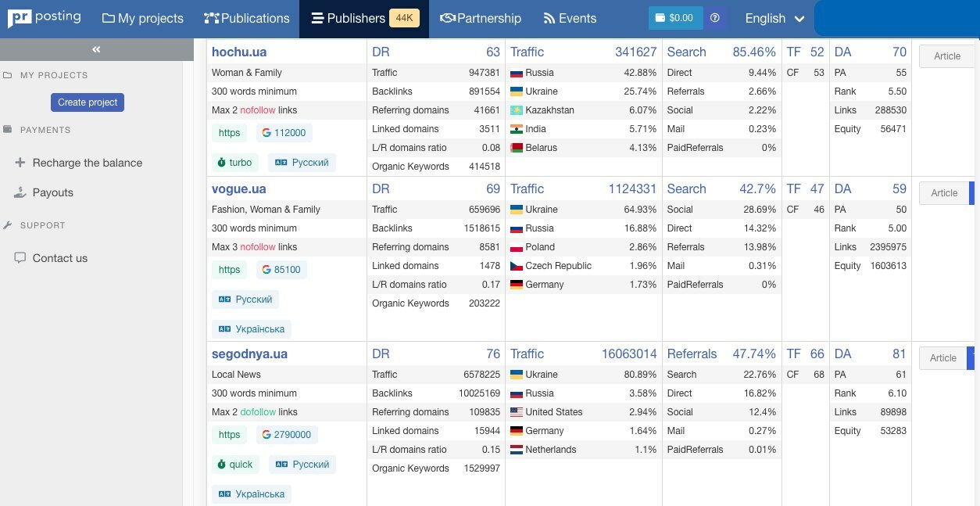Click https tag on segodnya.ua

(229, 435)
